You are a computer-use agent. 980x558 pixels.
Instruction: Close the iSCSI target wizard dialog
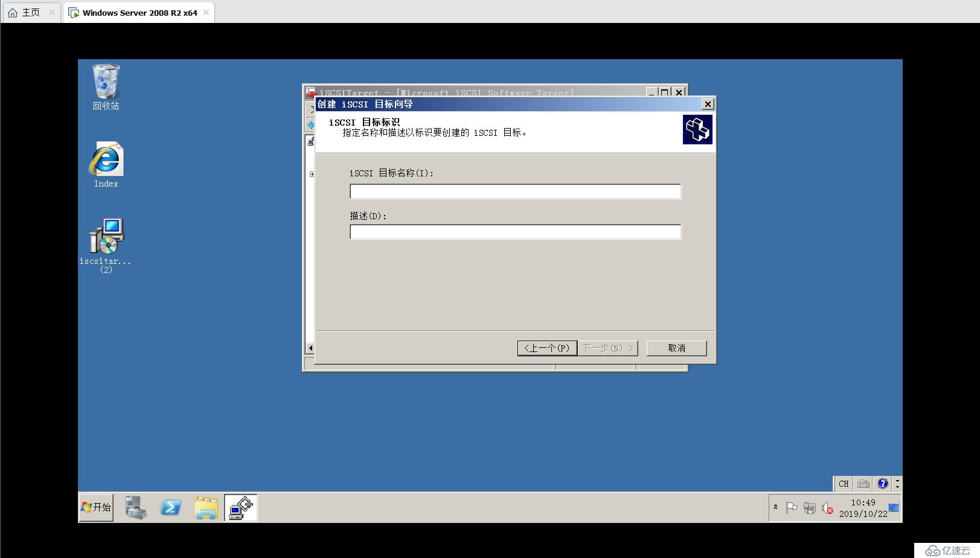click(708, 104)
